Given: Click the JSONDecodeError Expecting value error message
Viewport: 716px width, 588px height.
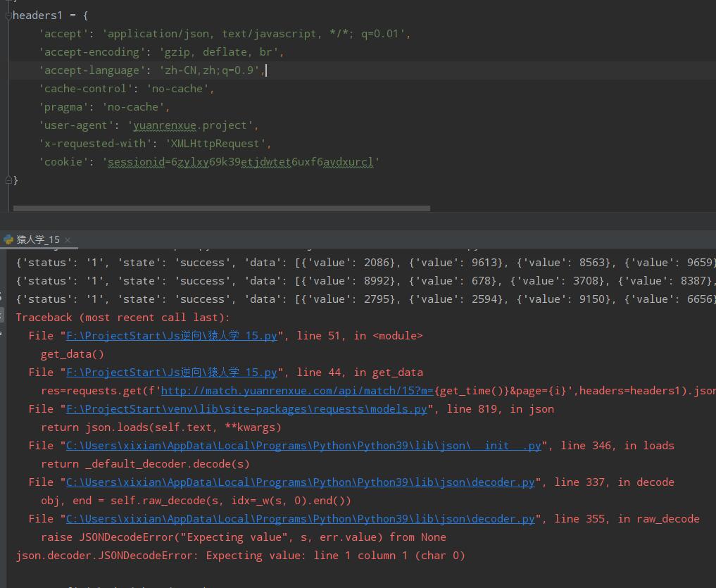Looking at the screenshot, I should coord(240,556).
